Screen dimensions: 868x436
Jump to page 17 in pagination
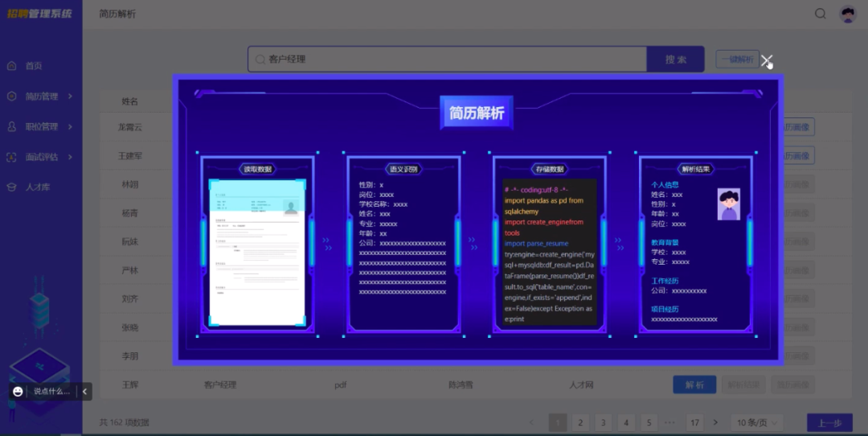coord(695,422)
